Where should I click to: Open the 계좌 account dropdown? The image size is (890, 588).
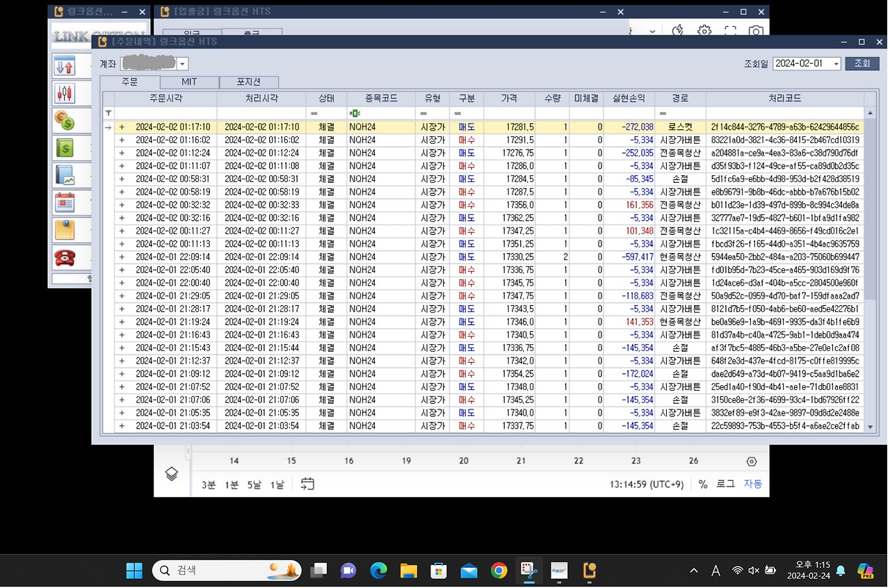tap(182, 64)
